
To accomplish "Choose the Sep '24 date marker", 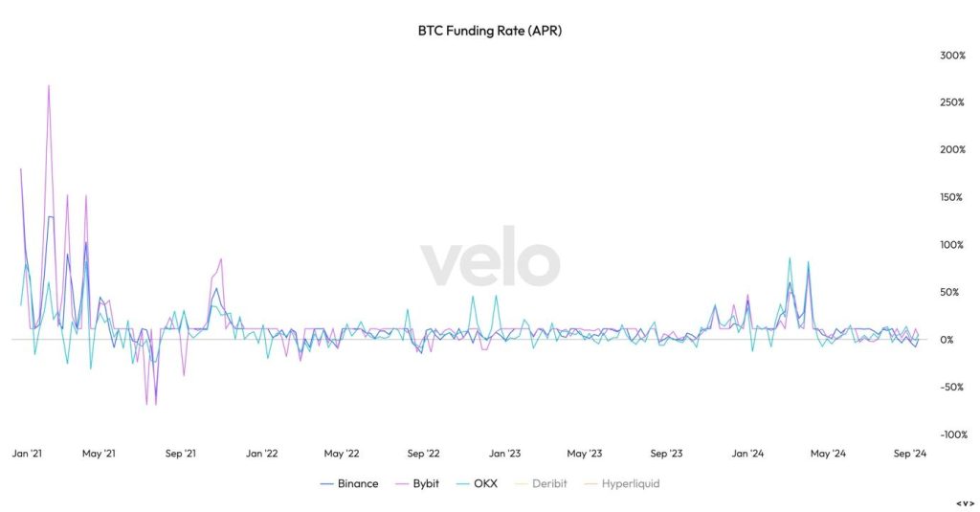I will 909,454.
